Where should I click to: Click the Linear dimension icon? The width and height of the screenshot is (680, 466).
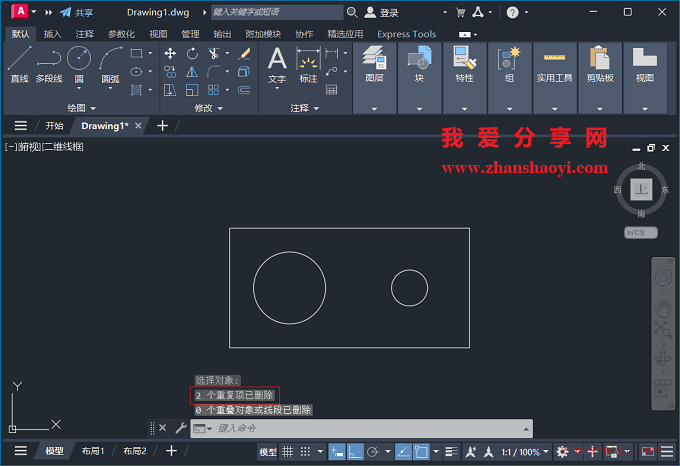pos(332,53)
